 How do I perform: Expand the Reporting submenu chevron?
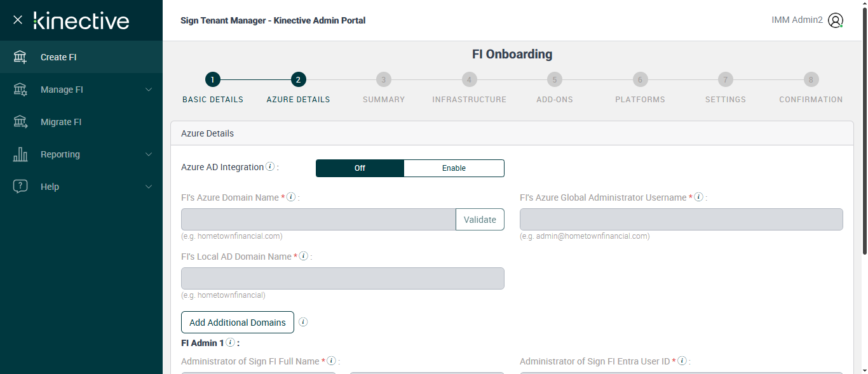[x=149, y=154]
